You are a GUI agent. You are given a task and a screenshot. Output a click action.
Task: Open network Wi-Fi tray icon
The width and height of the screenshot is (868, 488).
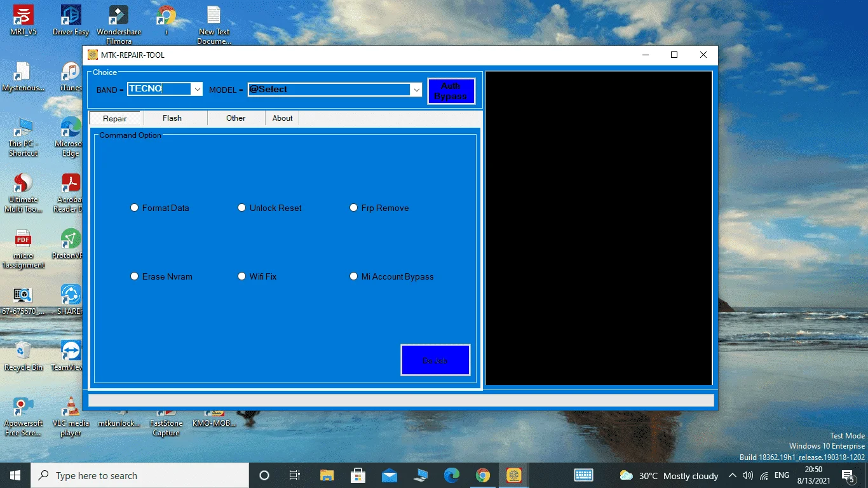[763, 475]
